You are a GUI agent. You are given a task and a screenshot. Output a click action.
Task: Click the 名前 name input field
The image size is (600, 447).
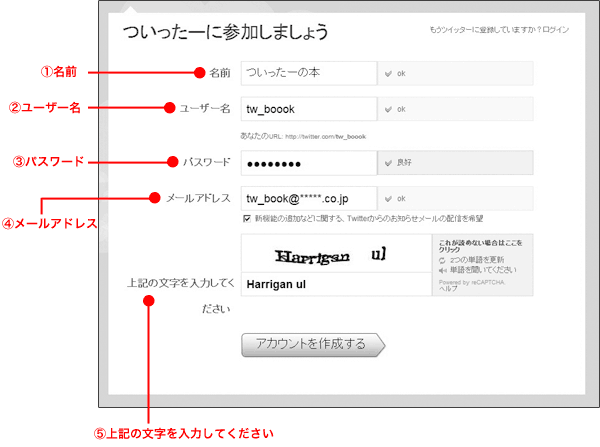(309, 73)
